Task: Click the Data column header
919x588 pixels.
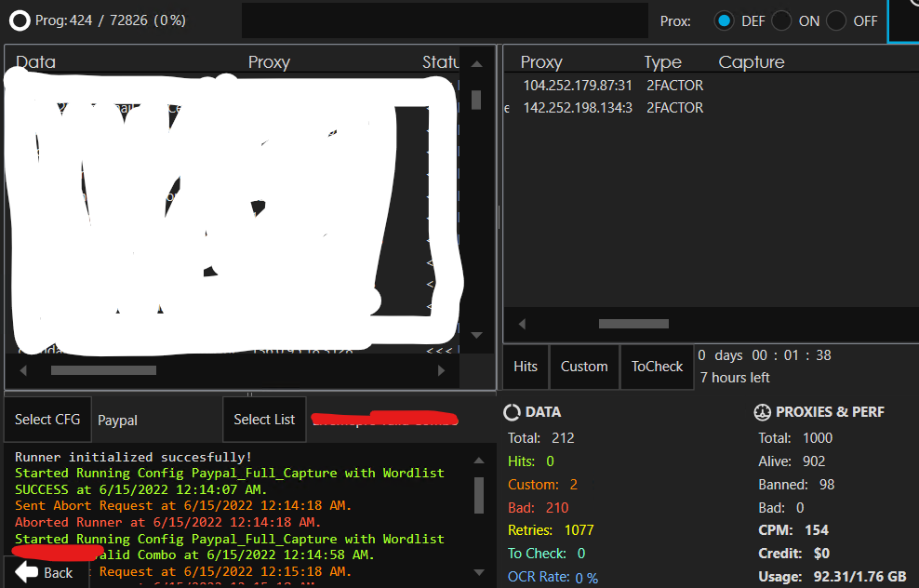Action: [35, 62]
